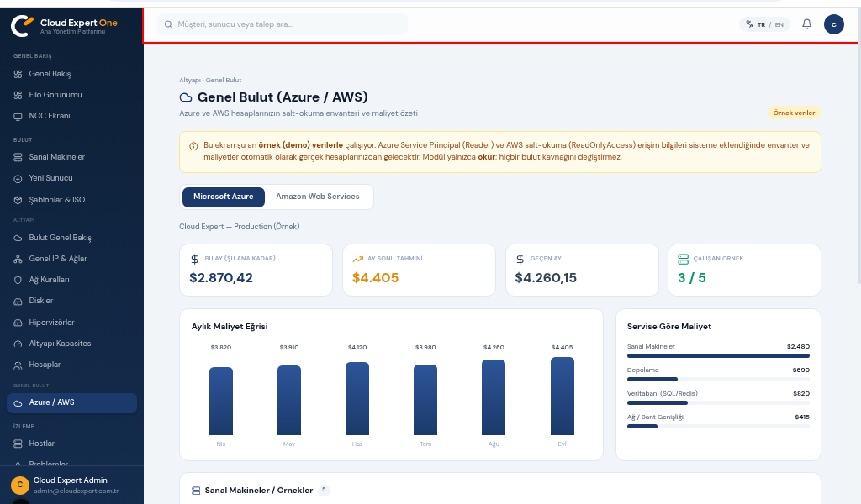This screenshot has height=504, width=861.
Task: Click info icon in demo data notice
Action: click(194, 146)
